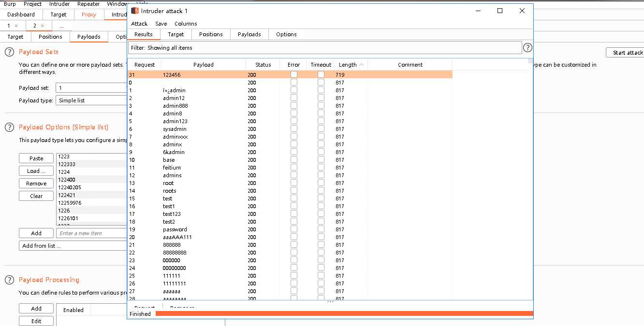Open the results filter help icon

[x=527, y=48]
